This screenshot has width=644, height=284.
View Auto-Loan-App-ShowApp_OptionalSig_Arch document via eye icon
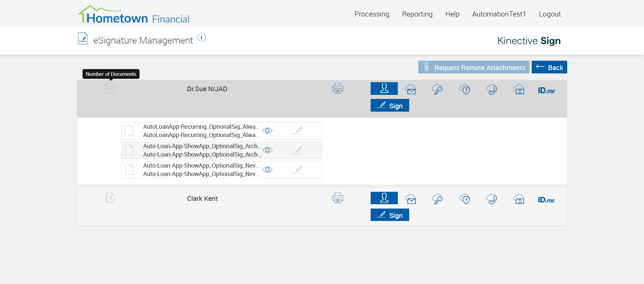tap(267, 150)
